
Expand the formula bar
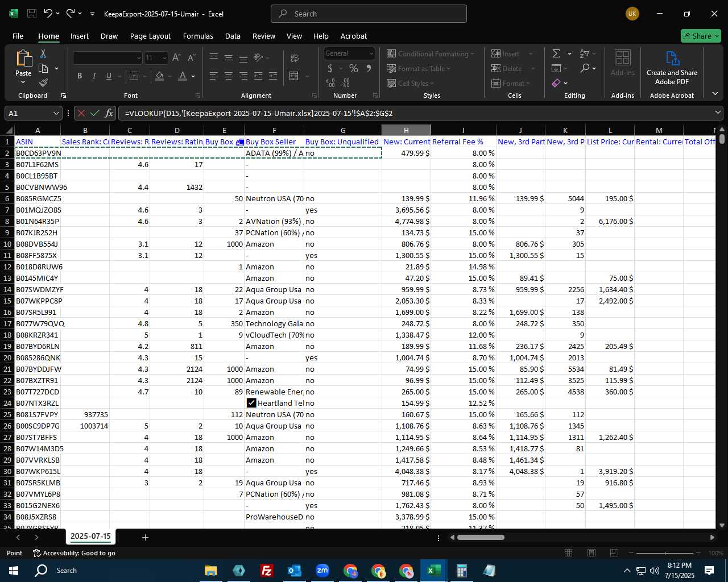pyautogui.click(x=718, y=113)
